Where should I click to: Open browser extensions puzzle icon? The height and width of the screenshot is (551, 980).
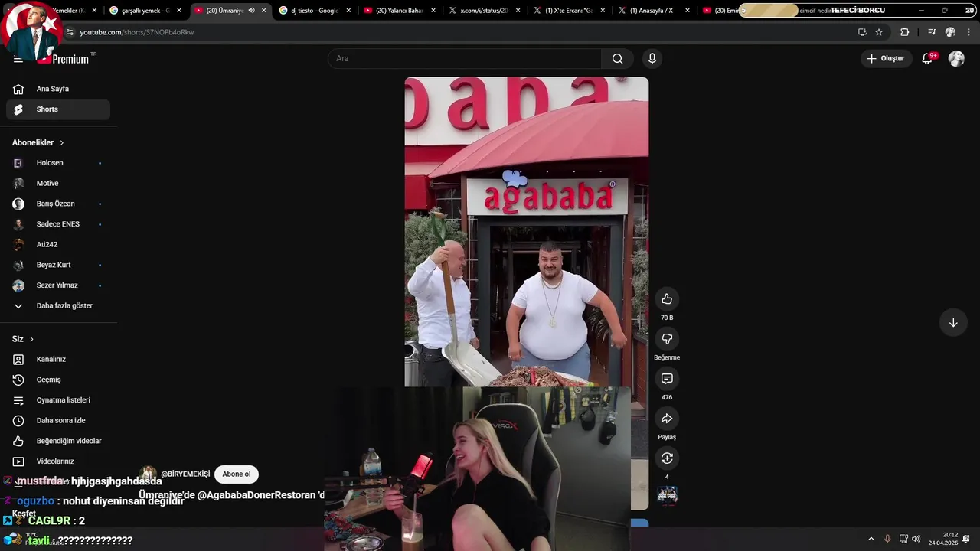pyautogui.click(x=905, y=32)
